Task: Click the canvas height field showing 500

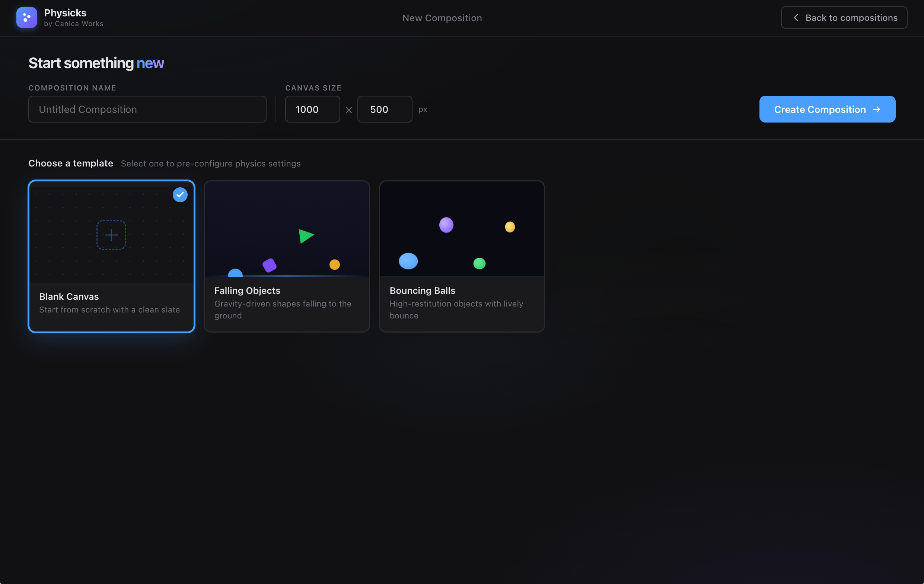Action: tap(385, 110)
